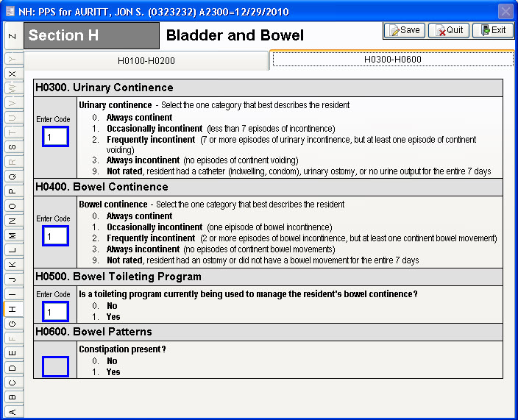Focus the empty H0600 Bowel Patterns code field
The width and height of the screenshot is (518, 420).
coord(55,366)
